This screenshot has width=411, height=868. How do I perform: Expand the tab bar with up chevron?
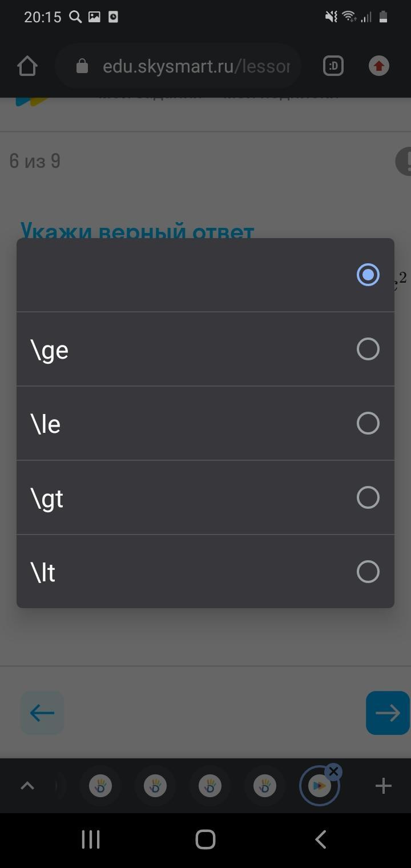click(x=27, y=786)
